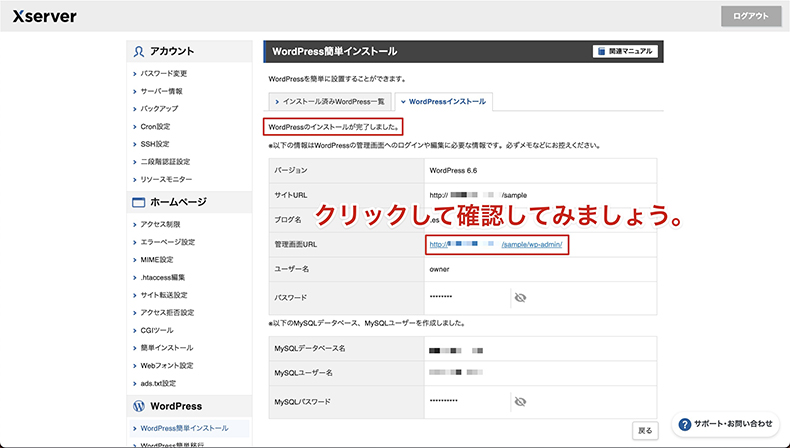Click the MySQLパスワード label cell

(347, 402)
